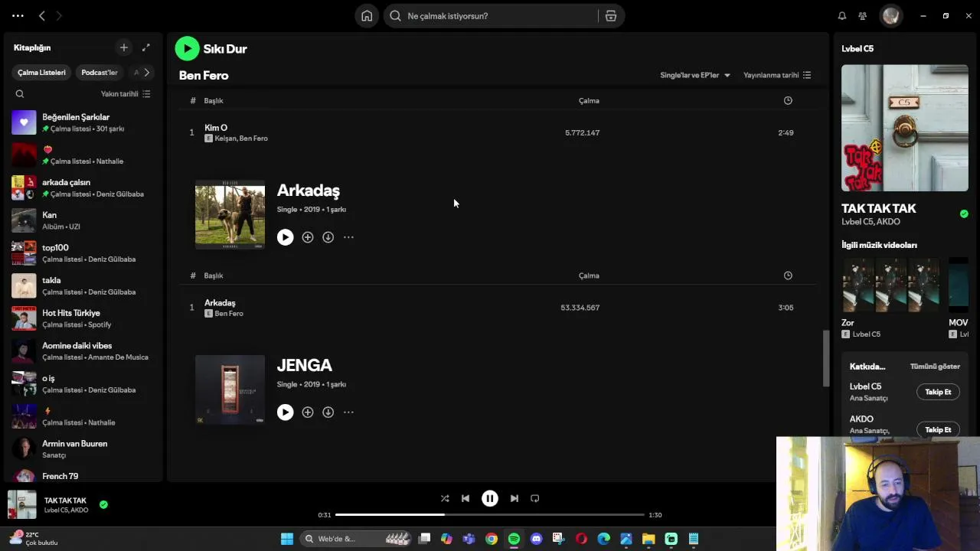Viewport: 980px width, 551px height.
Task: Open the TAK TAK TAK cover art
Action: [905, 128]
